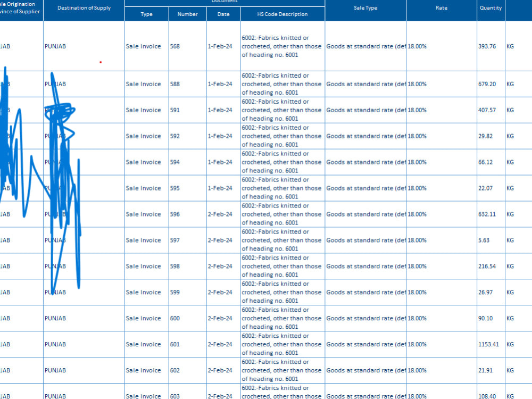The image size is (532, 399).
Task: Select invoice number 568 cell
Action: point(187,46)
